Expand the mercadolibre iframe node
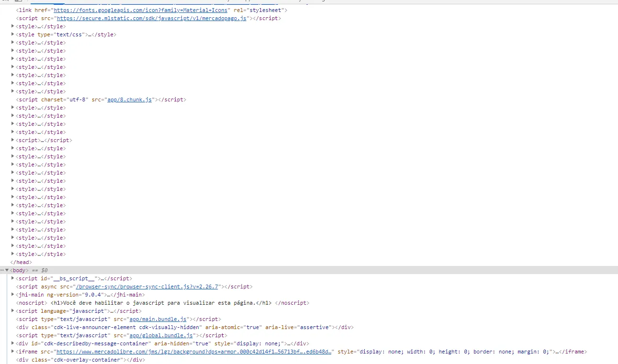Image resolution: width=618 pixels, height=364 pixels. [x=13, y=352]
